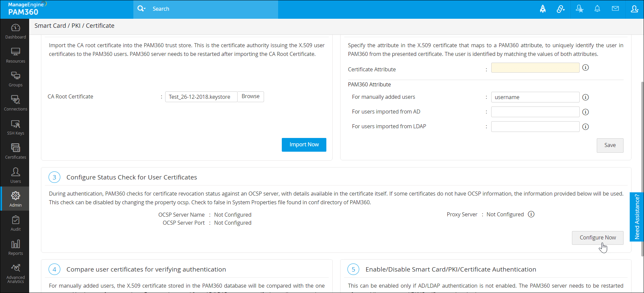Edit the manually added users field

coord(535,97)
